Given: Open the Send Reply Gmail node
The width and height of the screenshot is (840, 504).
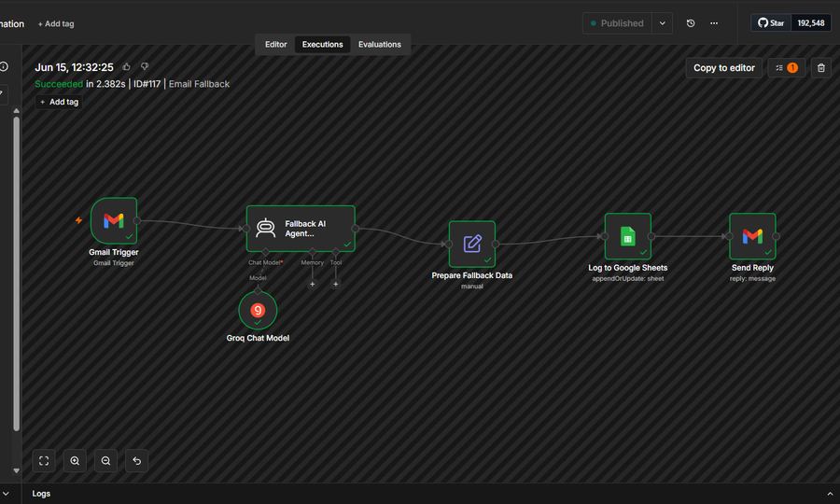Looking at the screenshot, I should tap(752, 236).
